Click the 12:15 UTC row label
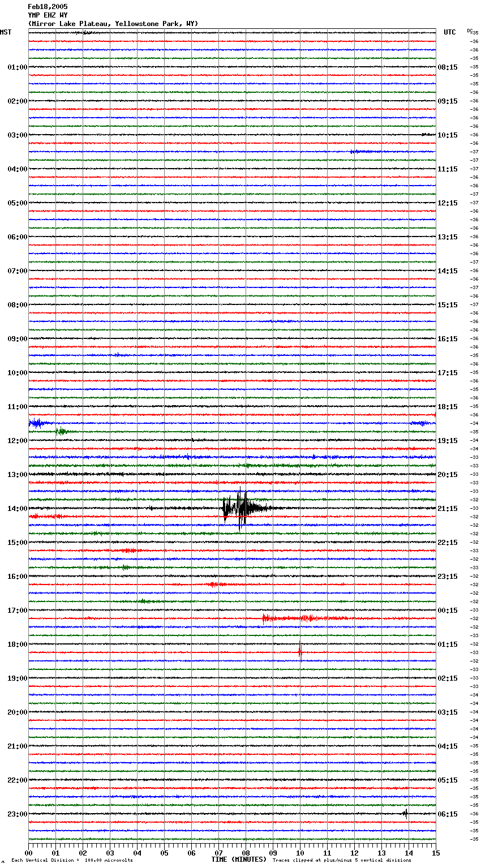481x868 pixels. (x=448, y=203)
